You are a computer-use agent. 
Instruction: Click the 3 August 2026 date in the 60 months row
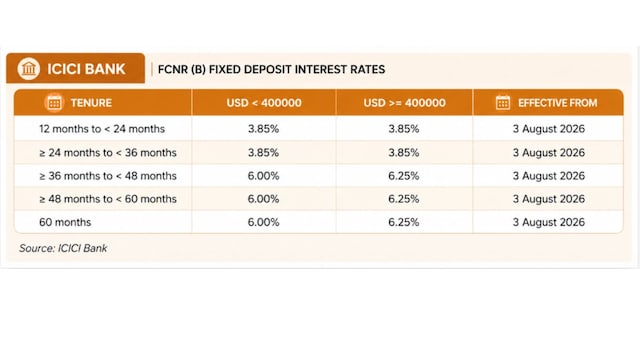[x=549, y=222]
